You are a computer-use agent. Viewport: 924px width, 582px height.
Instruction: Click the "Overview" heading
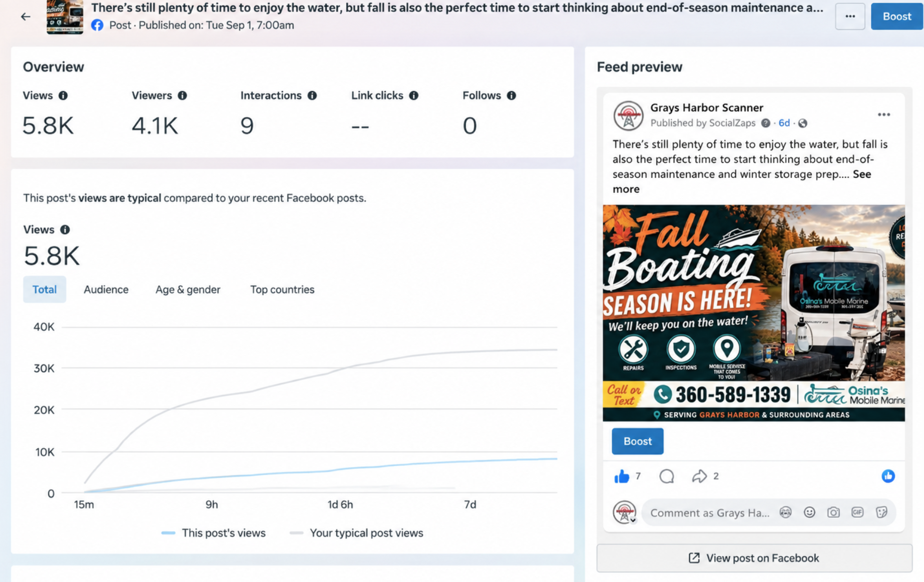click(53, 67)
